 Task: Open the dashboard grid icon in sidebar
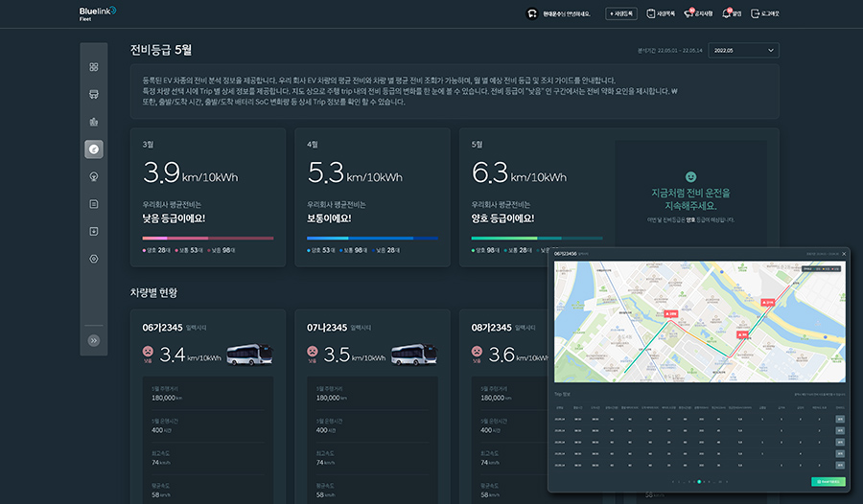click(94, 67)
